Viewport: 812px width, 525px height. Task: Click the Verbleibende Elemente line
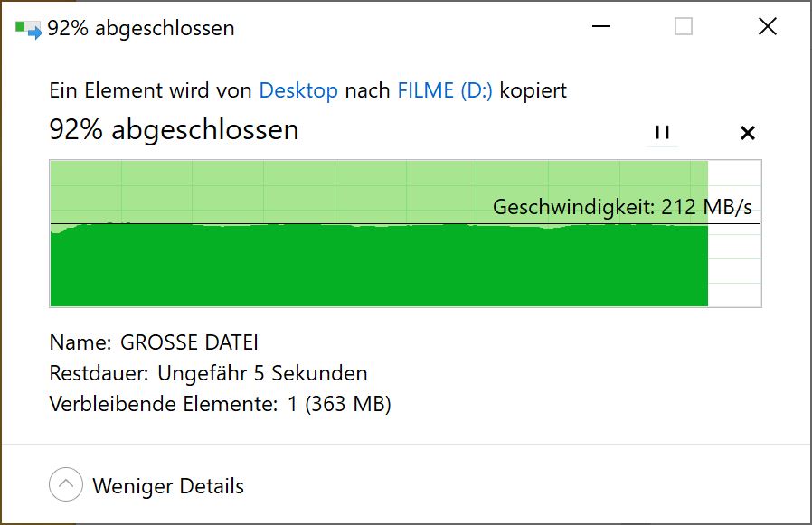220,404
